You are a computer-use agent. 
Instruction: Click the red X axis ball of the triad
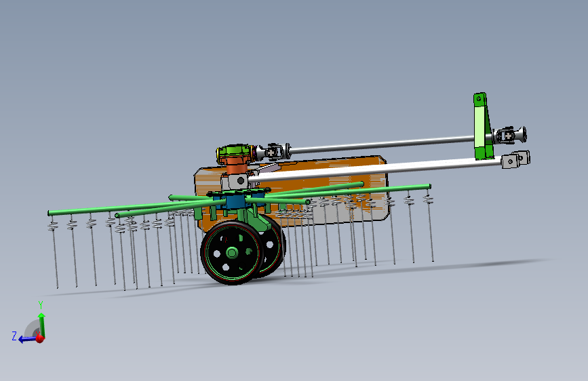click(40, 338)
